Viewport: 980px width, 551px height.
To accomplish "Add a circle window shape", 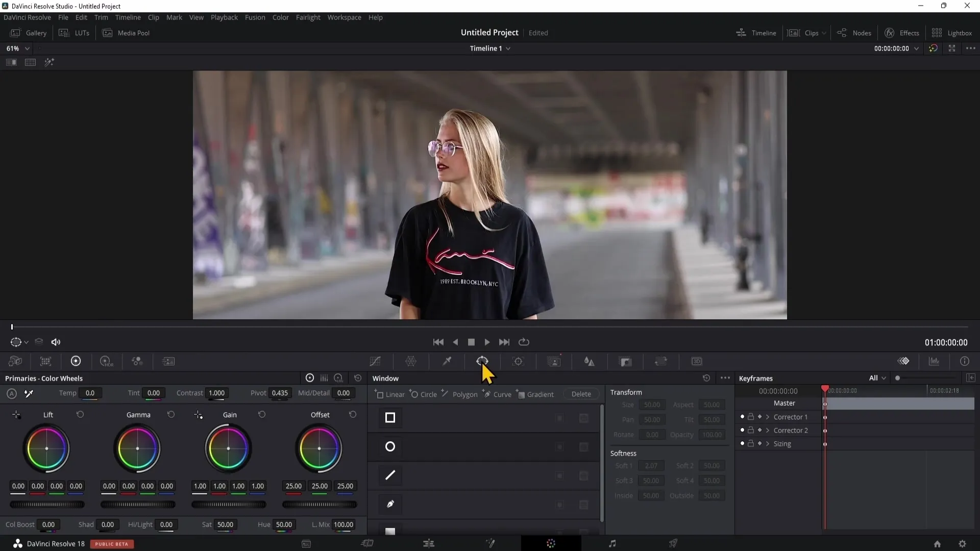I will tap(390, 446).
